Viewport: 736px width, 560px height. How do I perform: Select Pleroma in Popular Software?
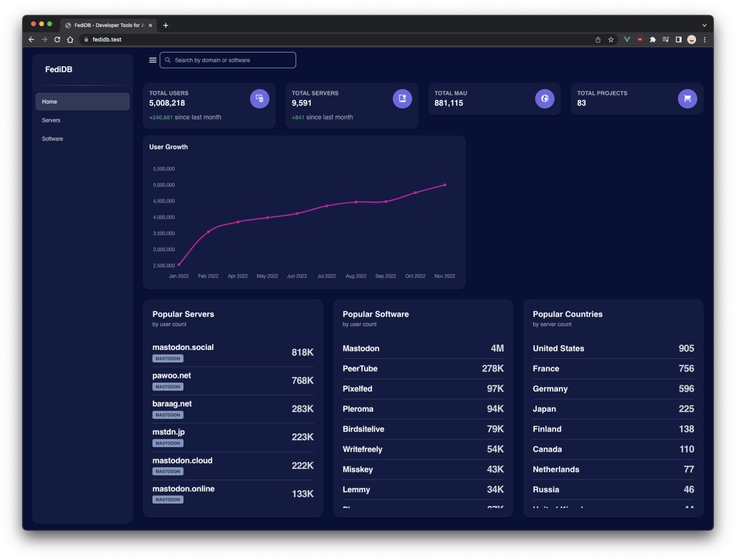[423, 409]
